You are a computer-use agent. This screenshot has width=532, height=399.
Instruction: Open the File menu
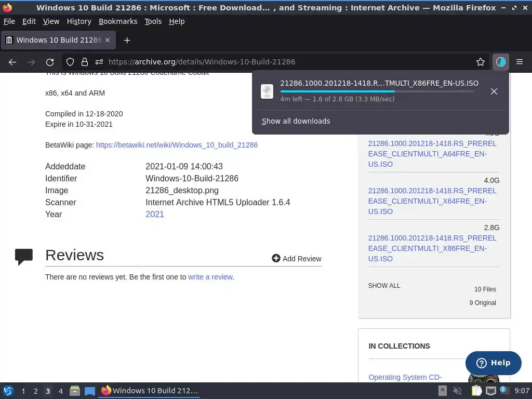(x=9, y=21)
